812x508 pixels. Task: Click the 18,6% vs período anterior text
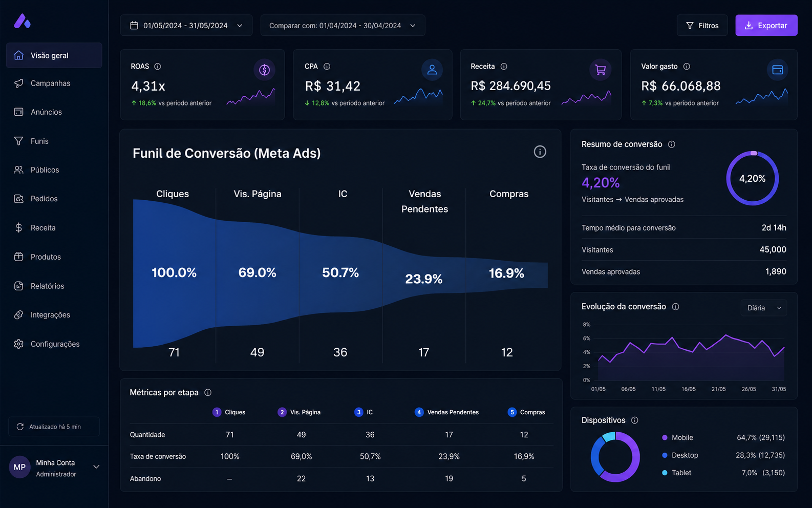coord(172,103)
